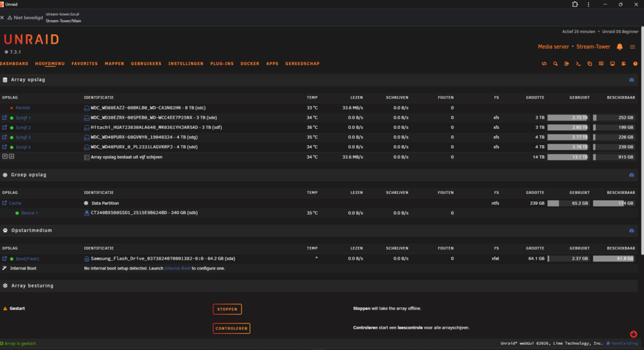644x350 pixels.
Task: Click the Controleren button
Action: pos(232,329)
